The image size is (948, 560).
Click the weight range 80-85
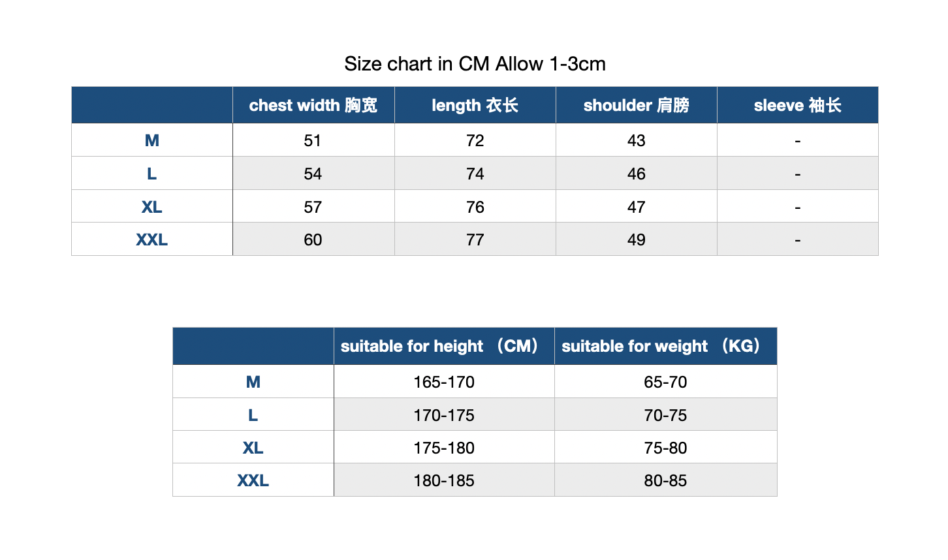click(x=665, y=480)
